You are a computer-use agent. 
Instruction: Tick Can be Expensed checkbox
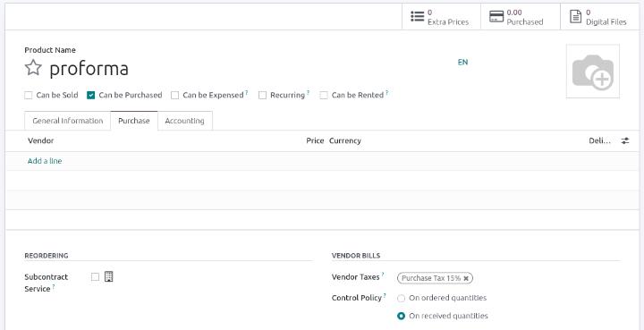click(x=175, y=95)
